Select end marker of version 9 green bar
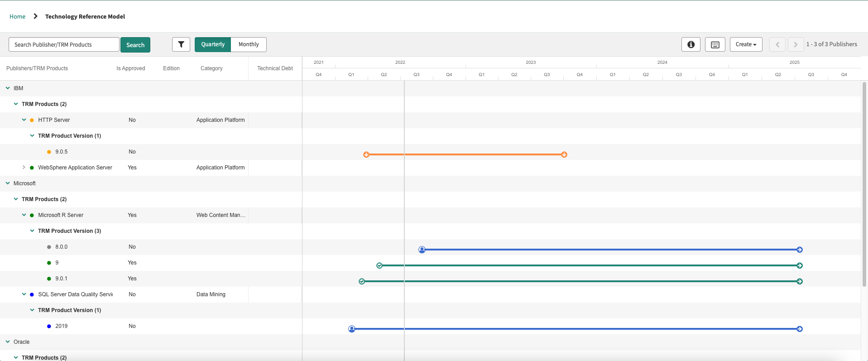The width and height of the screenshot is (868, 361). pos(800,265)
